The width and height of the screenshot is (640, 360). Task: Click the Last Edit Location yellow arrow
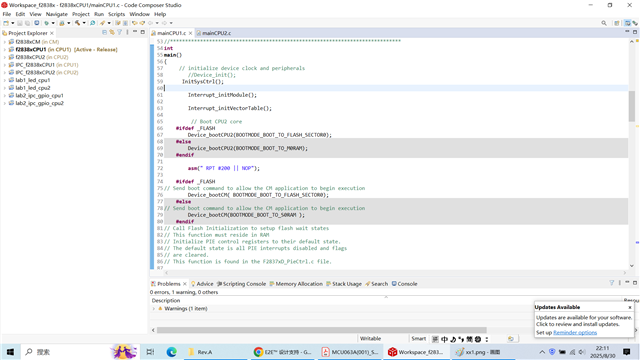pyautogui.click(x=134, y=23)
